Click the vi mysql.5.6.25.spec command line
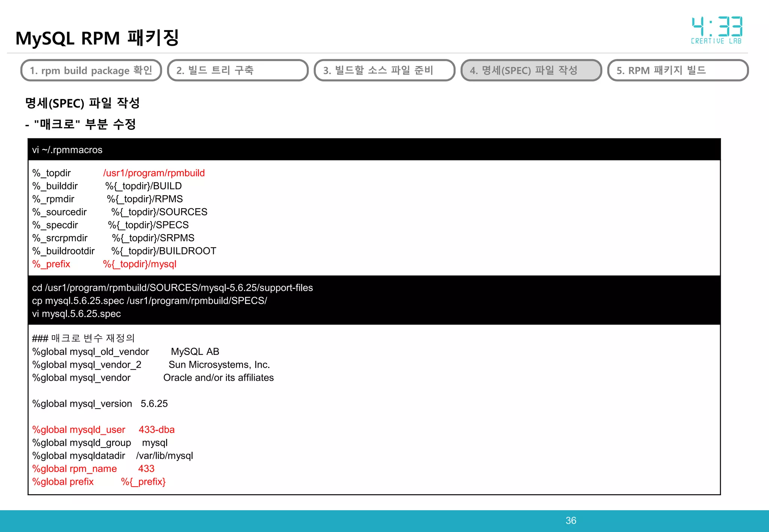Viewport: 769px width, 532px height. pos(76,314)
